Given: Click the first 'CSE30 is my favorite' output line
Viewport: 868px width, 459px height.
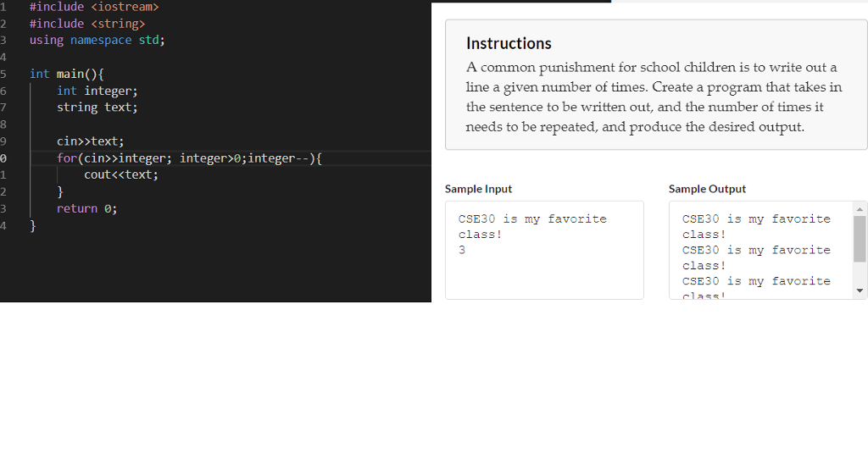Looking at the screenshot, I should (756, 219).
